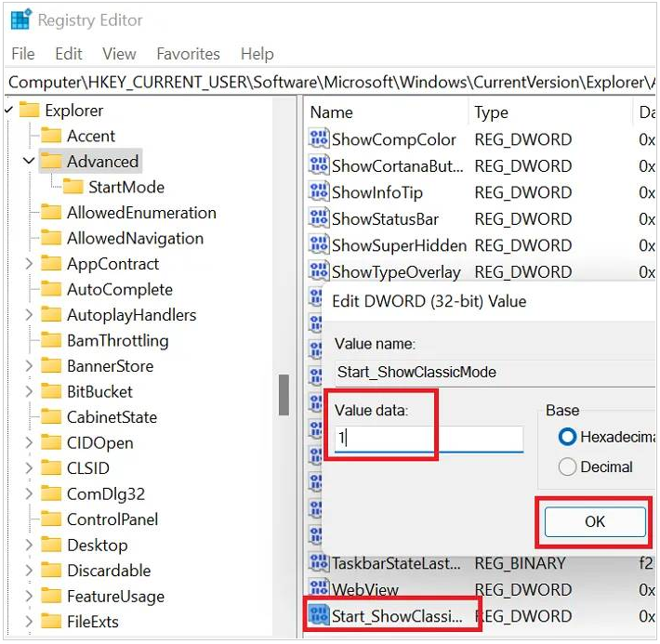The width and height of the screenshot is (660, 644).
Task: Click the Accent folder icon
Action: coord(51,136)
